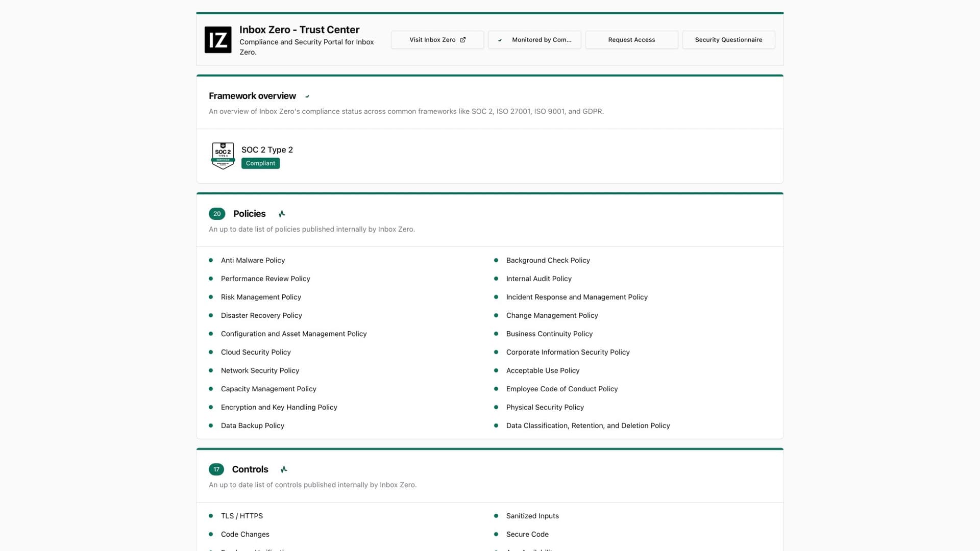Open the Security Questionnaire tab
The height and width of the screenshot is (551, 980).
[x=728, y=39]
